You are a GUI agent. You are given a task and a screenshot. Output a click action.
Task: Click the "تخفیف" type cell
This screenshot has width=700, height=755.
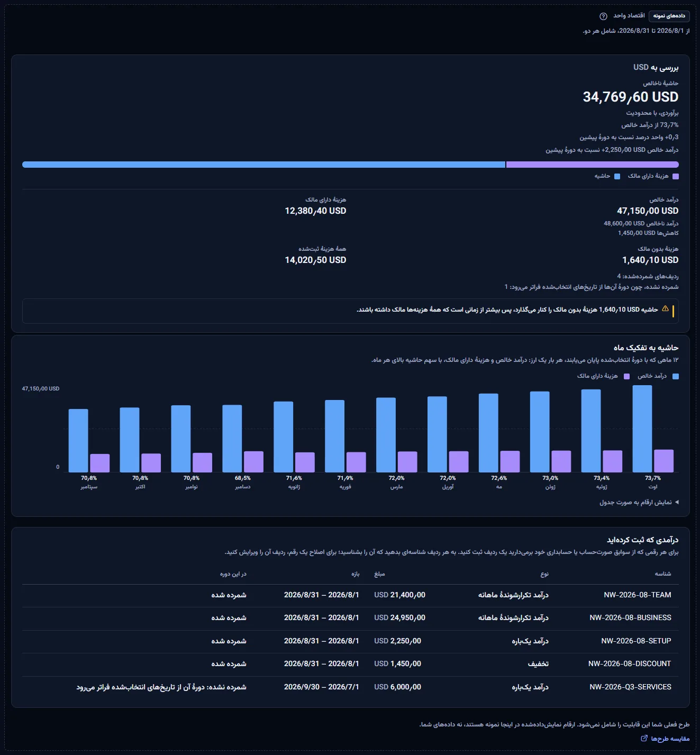538,664
